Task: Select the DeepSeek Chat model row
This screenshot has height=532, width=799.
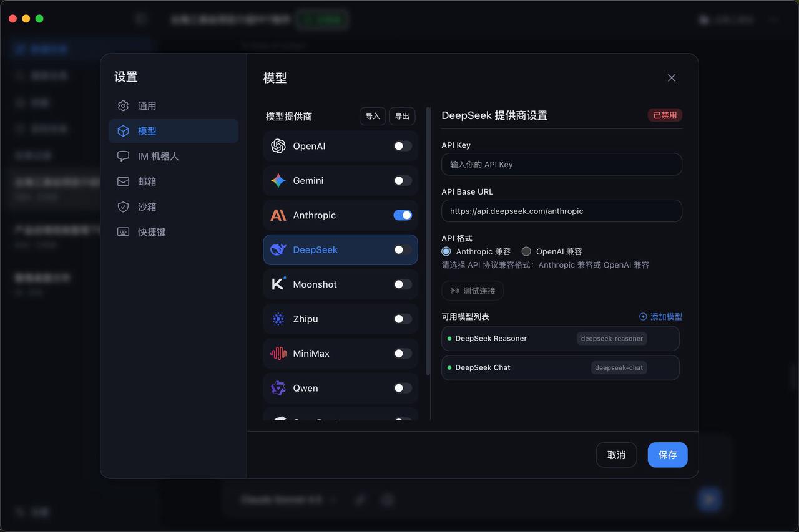Action: (560, 368)
